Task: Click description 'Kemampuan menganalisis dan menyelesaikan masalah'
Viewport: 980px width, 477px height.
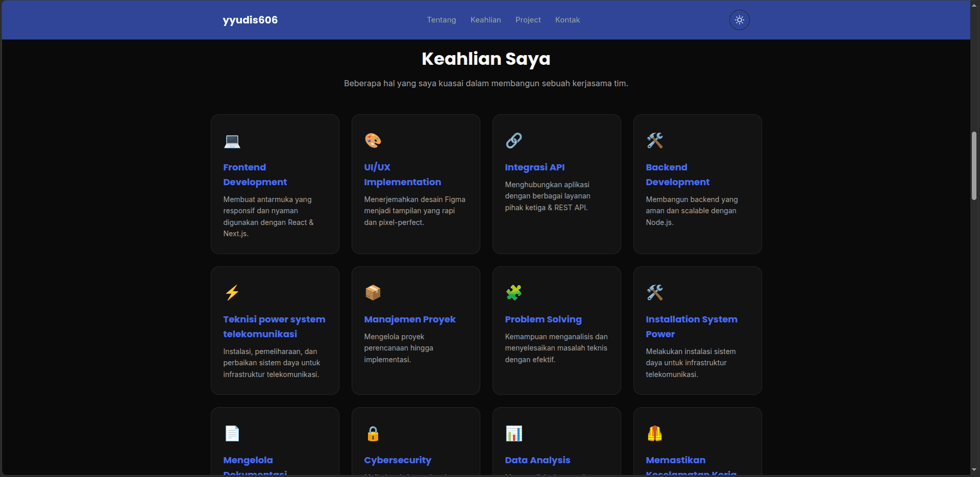Action: pyautogui.click(x=556, y=348)
